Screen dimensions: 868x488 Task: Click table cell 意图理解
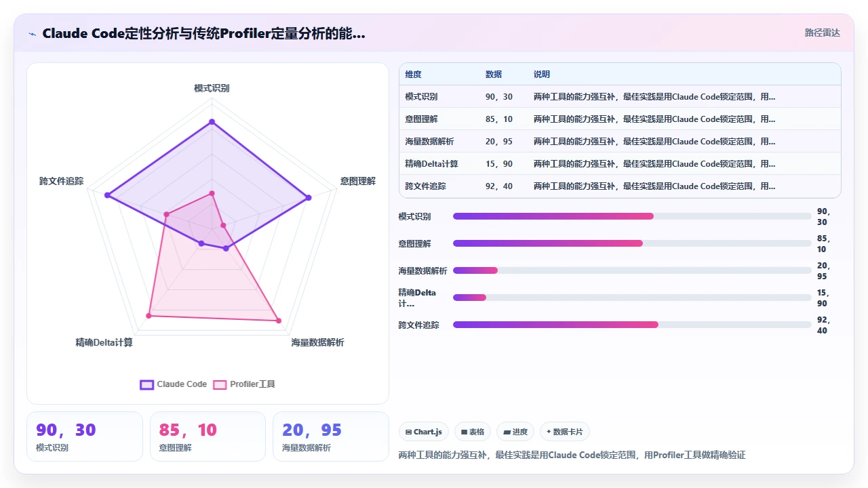pos(422,119)
